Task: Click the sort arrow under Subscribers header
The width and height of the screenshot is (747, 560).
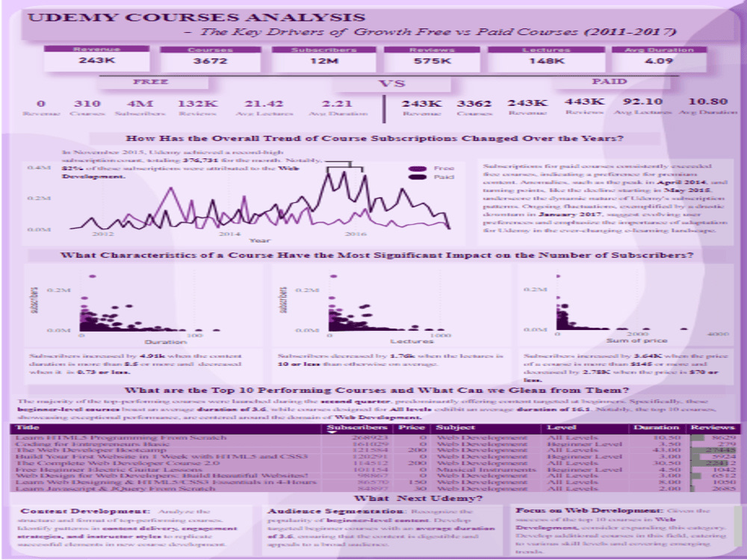Action: pyautogui.click(x=332, y=433)
